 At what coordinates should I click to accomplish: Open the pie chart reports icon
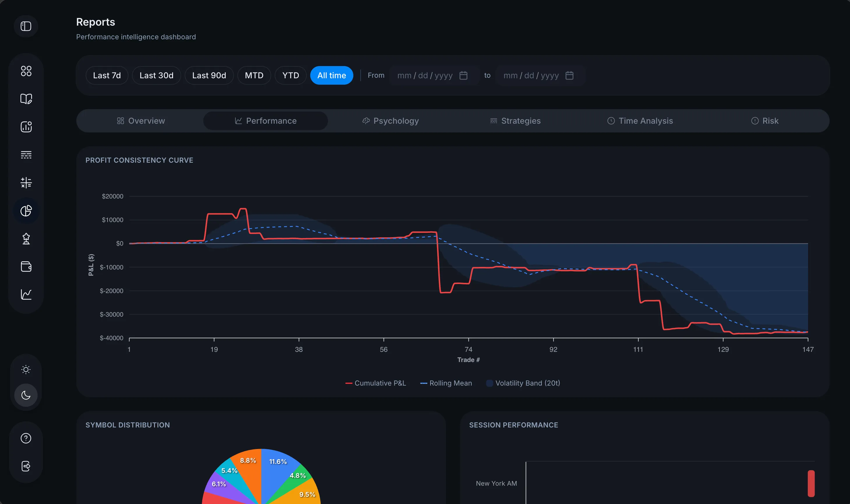pos(26,211)
